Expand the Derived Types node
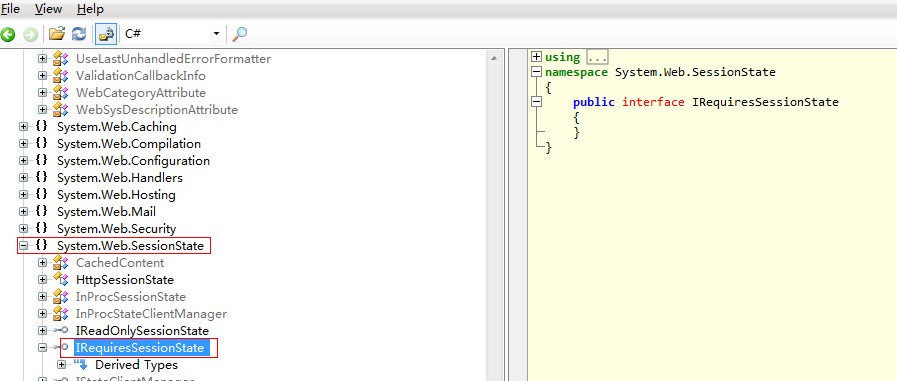Viewport: 897px width, 381px height. [61, 365]
